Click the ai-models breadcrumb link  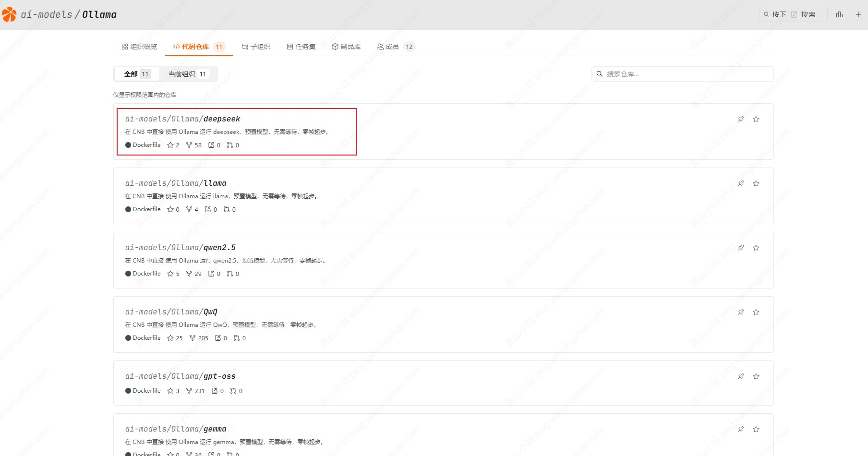pos(47,14)
